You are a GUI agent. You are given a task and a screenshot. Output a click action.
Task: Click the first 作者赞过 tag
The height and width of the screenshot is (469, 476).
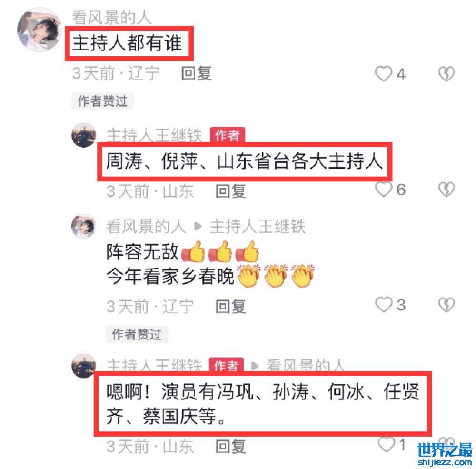click(x=103, y=101)
